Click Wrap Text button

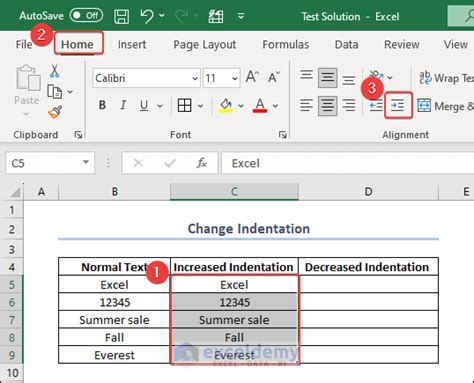(x=446, y=78)
